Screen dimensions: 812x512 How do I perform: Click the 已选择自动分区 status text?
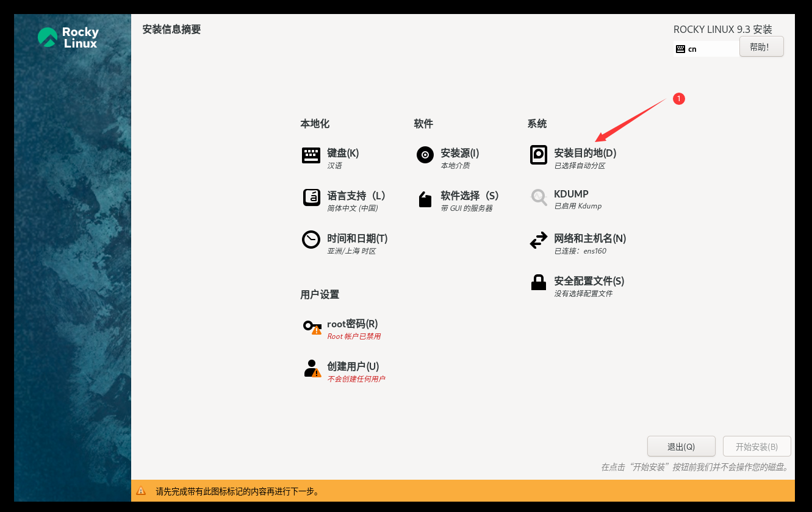click(x=580, y=166)
